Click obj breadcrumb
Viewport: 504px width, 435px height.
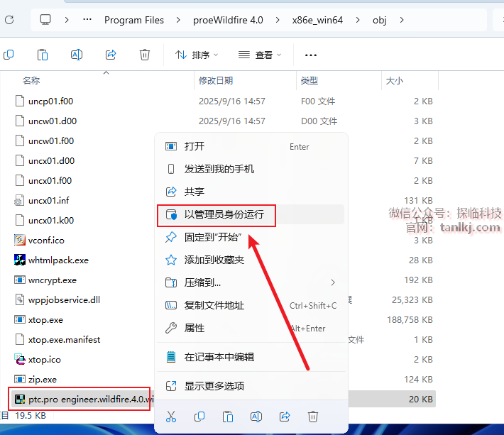pyautogui.click(x=380, y=20)
